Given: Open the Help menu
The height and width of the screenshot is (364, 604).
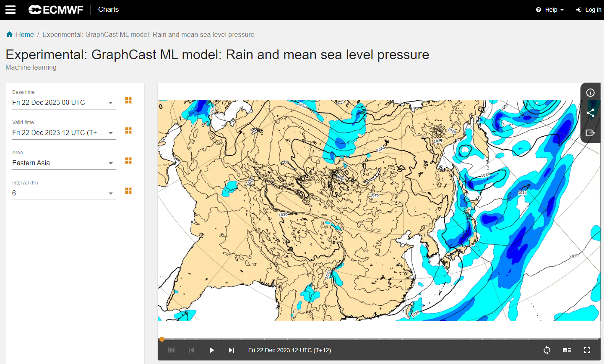Looking at the screenshot, I should point(549,9).
